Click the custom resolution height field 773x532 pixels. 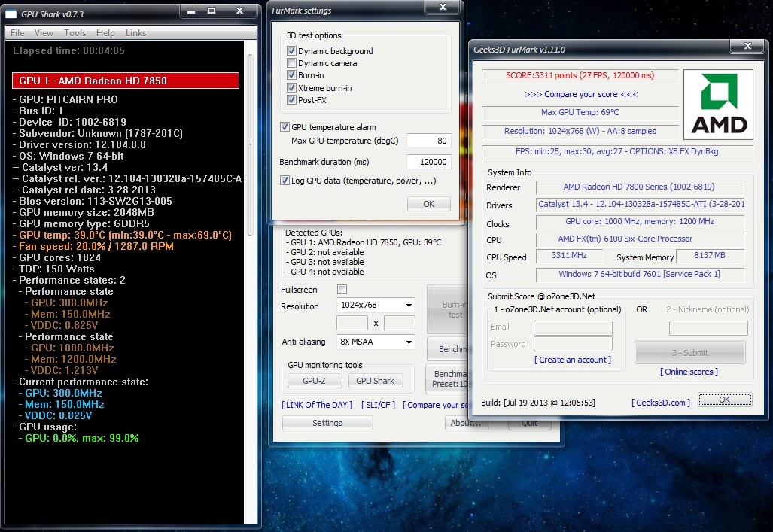pos(400,323)
